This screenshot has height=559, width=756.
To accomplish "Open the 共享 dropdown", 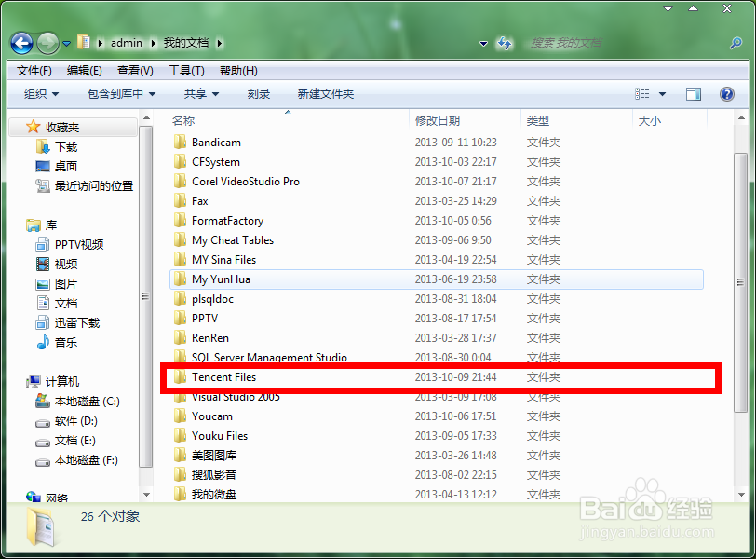I will (201, 94).
